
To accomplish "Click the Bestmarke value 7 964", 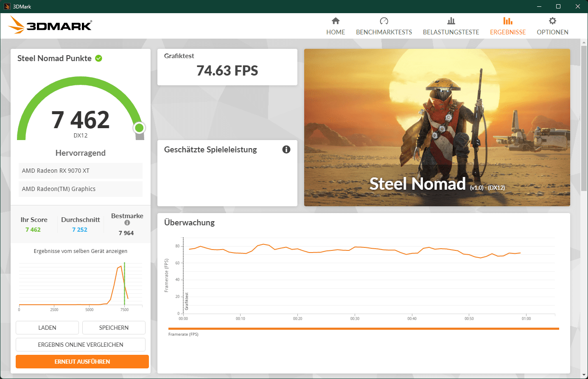I will (126, 233).
